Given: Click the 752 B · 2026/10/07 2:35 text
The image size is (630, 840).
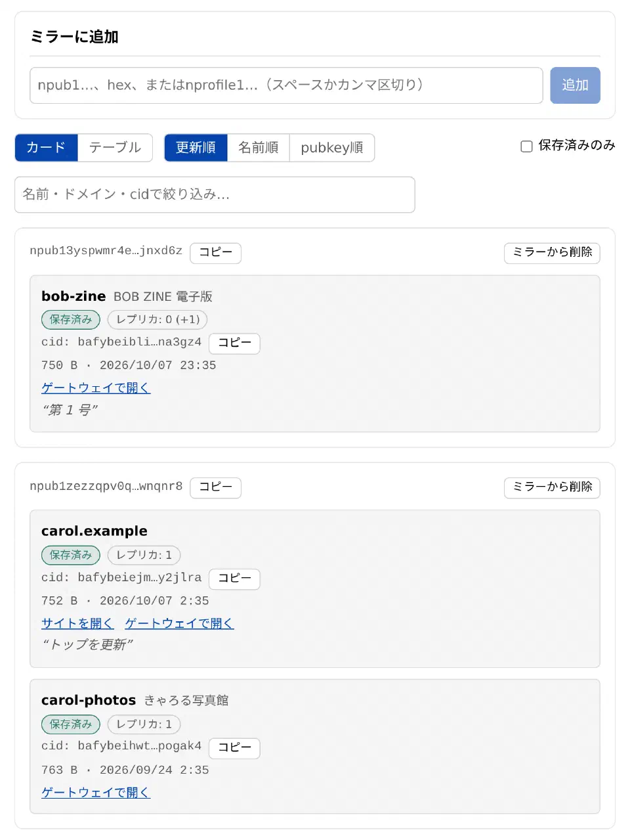Looking at the screenshot, I should (x=125, y=601).
